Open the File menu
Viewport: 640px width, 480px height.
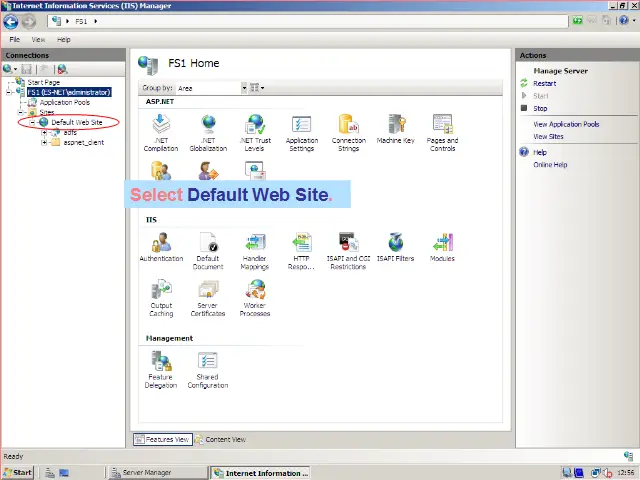coord(15,40)
